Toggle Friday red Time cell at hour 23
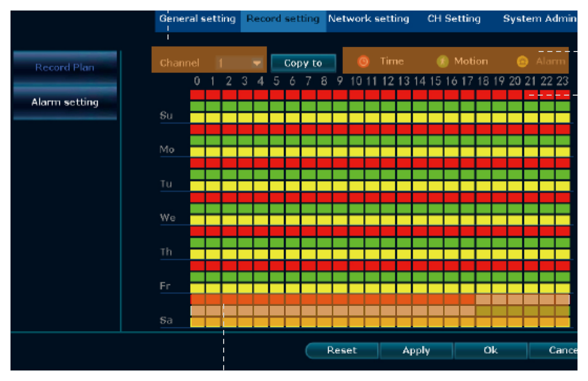 click(x=563, y=266)
